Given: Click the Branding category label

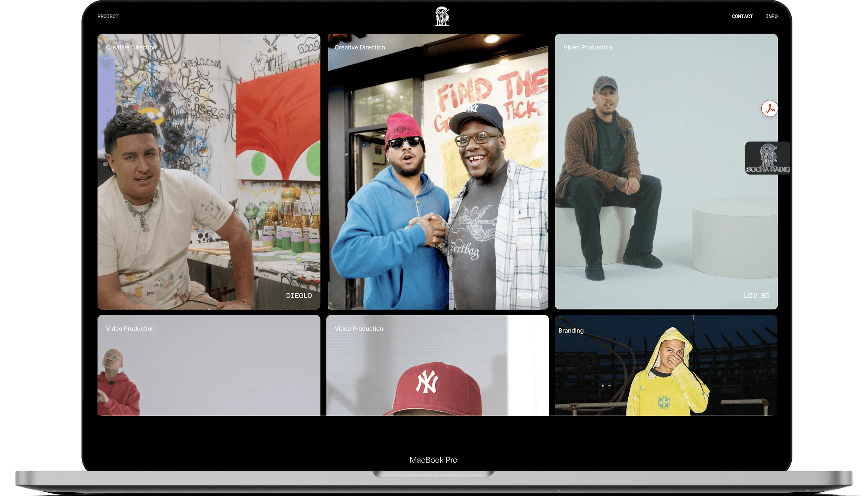Looking at the screenshot, I should tap(570, 330).
